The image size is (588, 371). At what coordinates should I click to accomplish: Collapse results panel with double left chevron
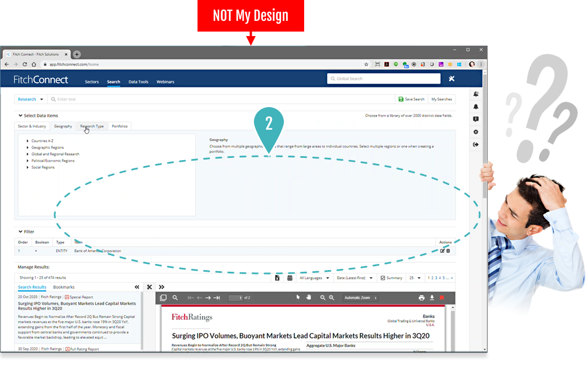pos(137,288)
